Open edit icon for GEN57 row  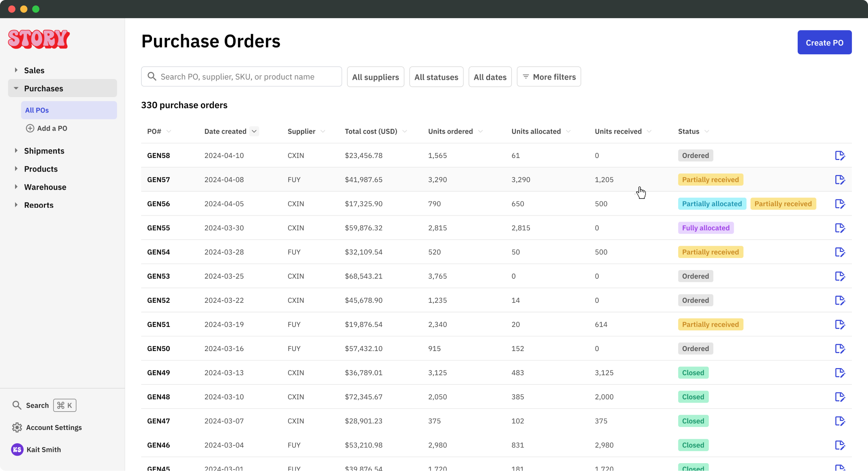(840, 179)
